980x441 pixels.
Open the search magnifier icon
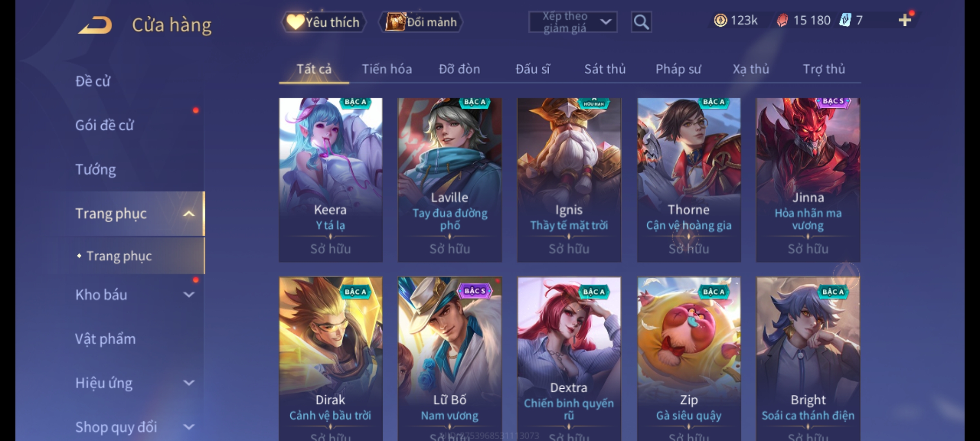pyautogui.click(x=641, y=22)
